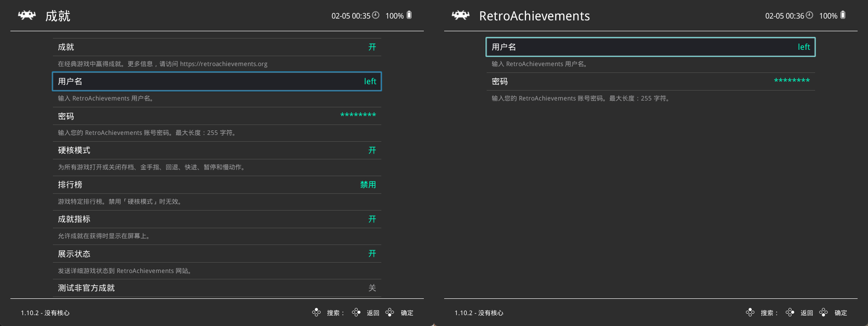Viewport: 868px width, 326px height.
Task: Open the 排行榜 option showing 禁用
Action: [x=217, y=185]
